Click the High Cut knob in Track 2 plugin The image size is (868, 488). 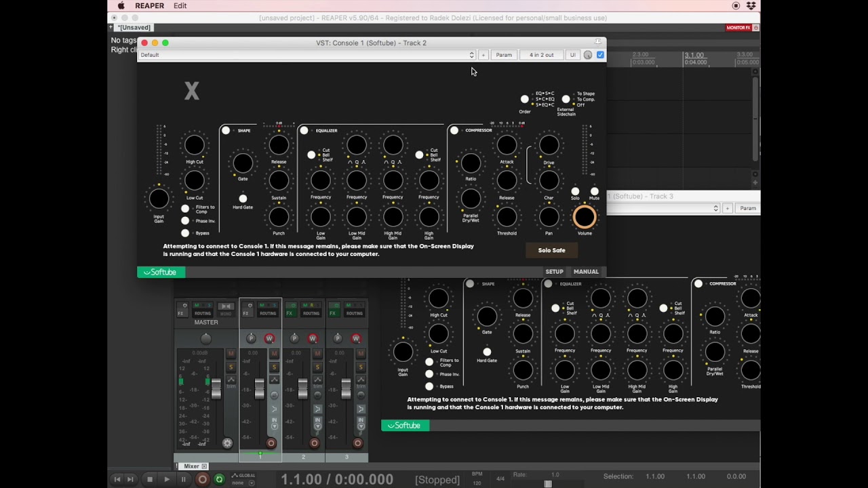pyautogui.click(x=195, y=144)
